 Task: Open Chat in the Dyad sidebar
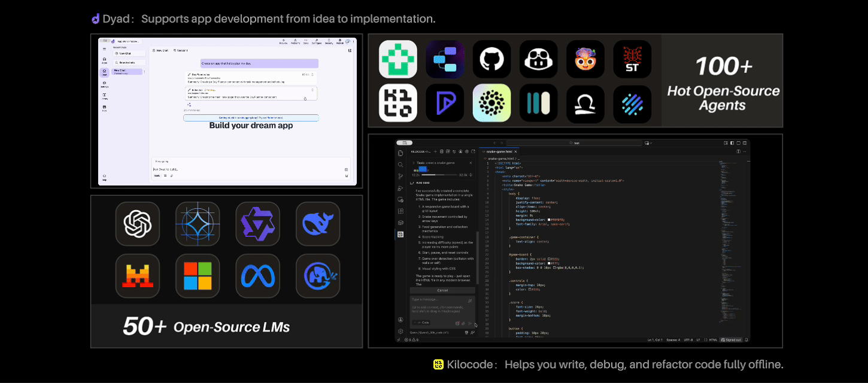point(104,72)
